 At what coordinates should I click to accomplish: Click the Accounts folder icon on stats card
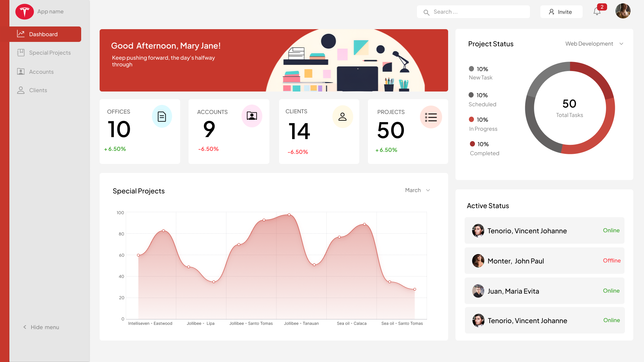tap(252, 116)
